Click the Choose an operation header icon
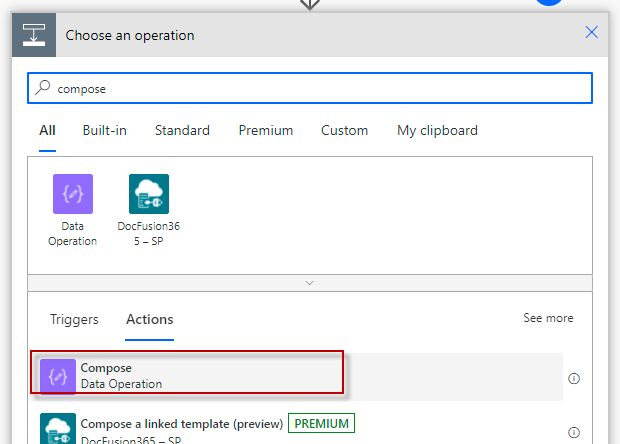Screen dimensions: 620x444 coord(34,35)
